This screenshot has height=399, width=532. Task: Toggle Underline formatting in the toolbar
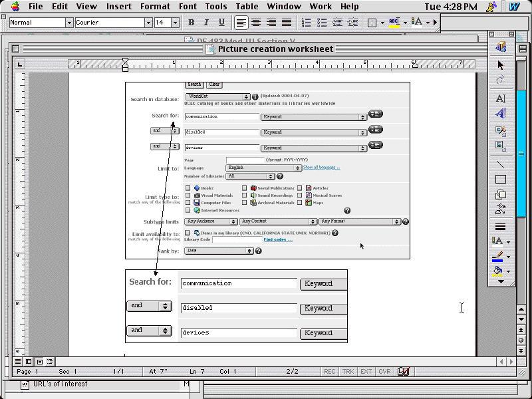point(221,23)
